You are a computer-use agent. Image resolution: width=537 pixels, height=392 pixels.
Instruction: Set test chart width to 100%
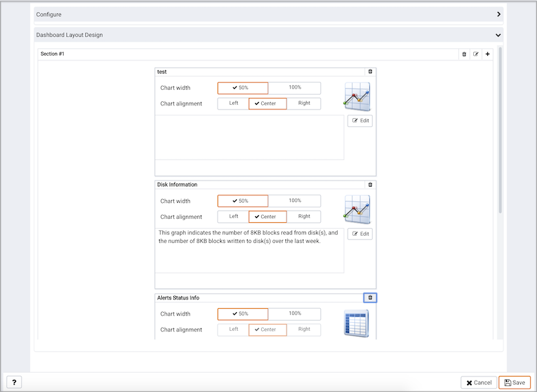[x=295, y=88]
